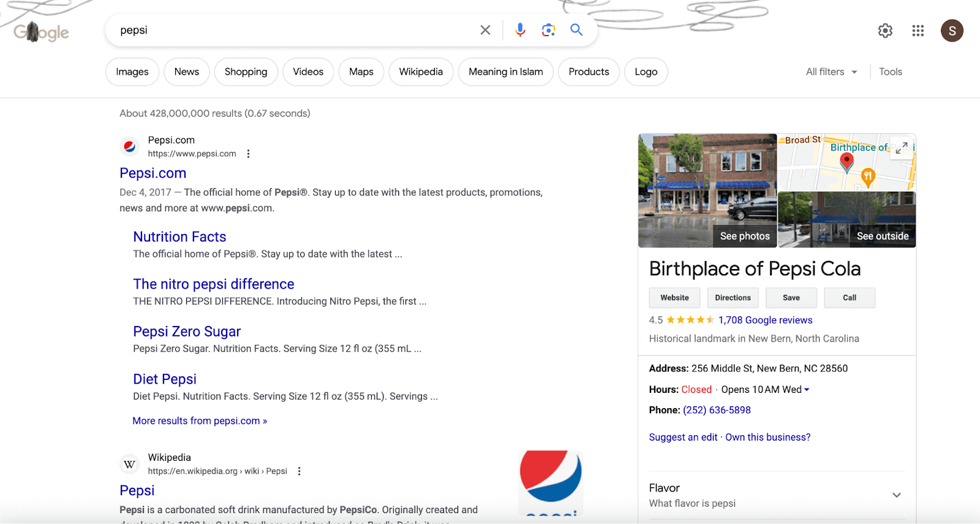The width and height of the screenshot is (980, 524).
Task: Click the Pepsi logo thumbnail
Action: (x=551, y=484)
